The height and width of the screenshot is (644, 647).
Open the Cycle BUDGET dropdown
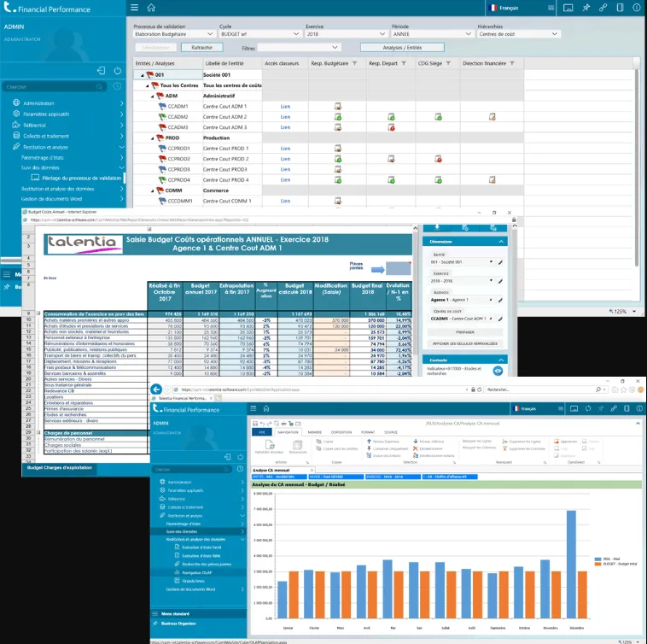[x=260, y=34]
